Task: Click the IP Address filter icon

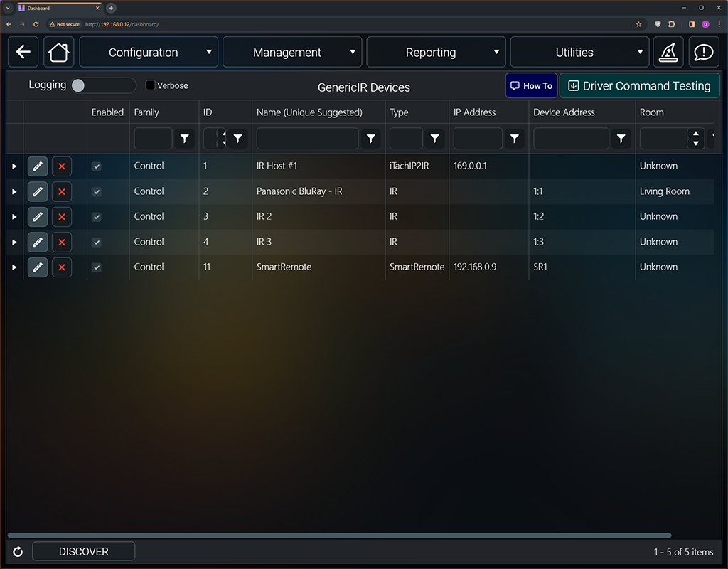Action: 515,139
